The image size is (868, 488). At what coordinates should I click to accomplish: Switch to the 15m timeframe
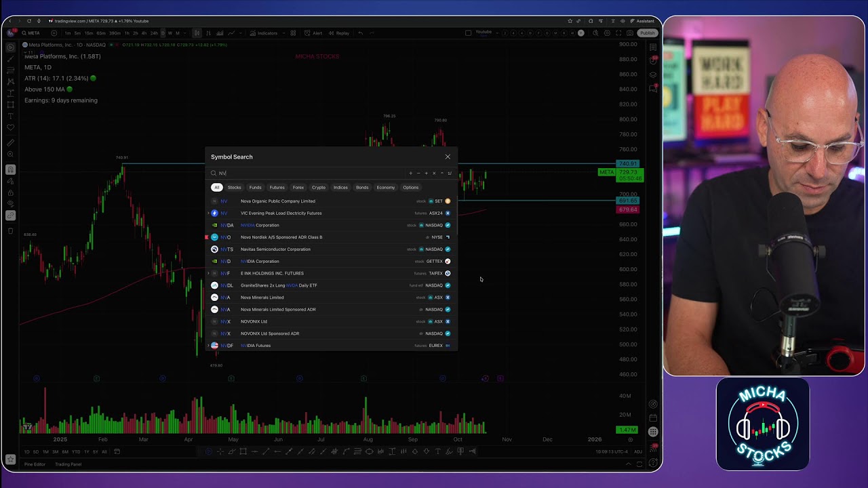point(89,33)
